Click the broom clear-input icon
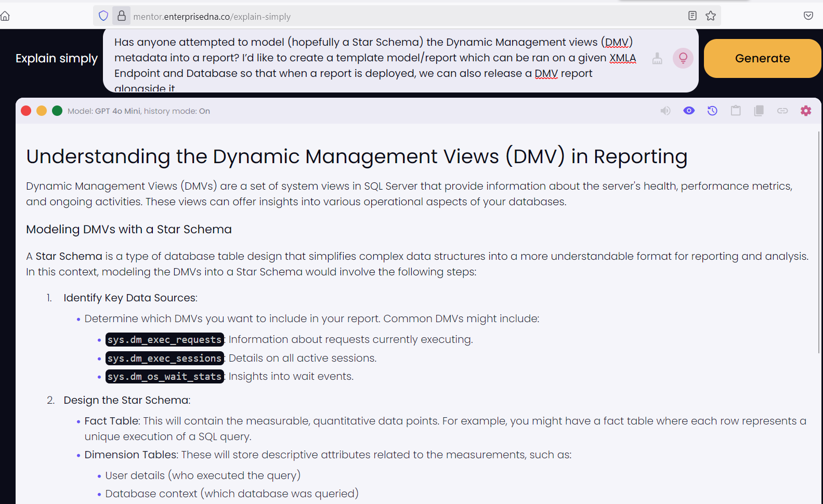This screenshot has width=823, height=504. tap(657, 58)
